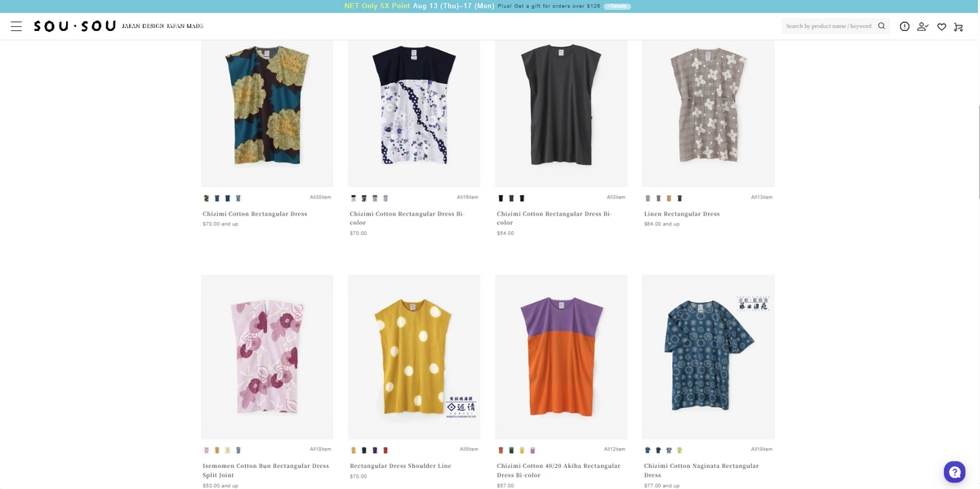The height and width of the screenshot is (489, 980).
Task: Open the information alert icon
Action: point(905,26)
